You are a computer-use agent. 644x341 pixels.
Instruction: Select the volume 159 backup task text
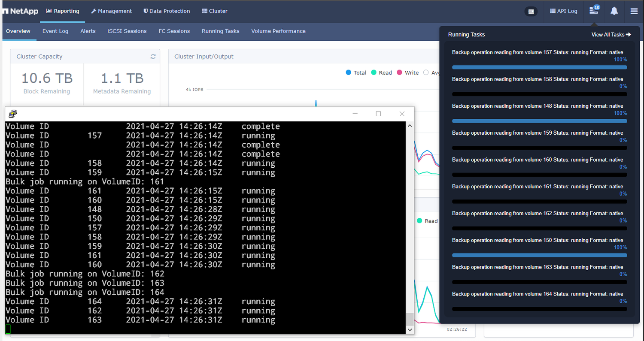point(538,133)
